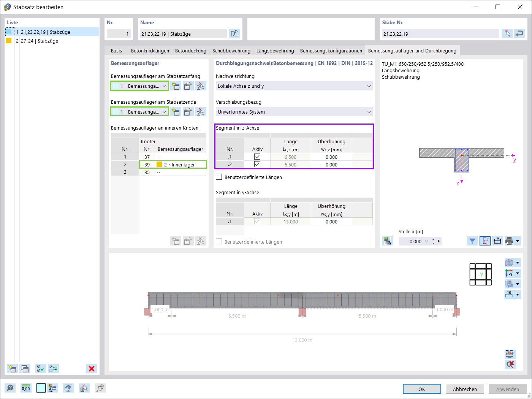Click the pick members icon beside Stäbe Nr.

(507, 33)
